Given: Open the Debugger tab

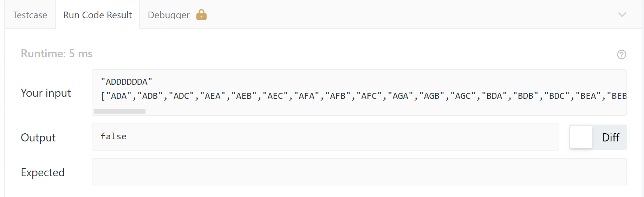Looking at the screenshot, I should pos(169,15).
